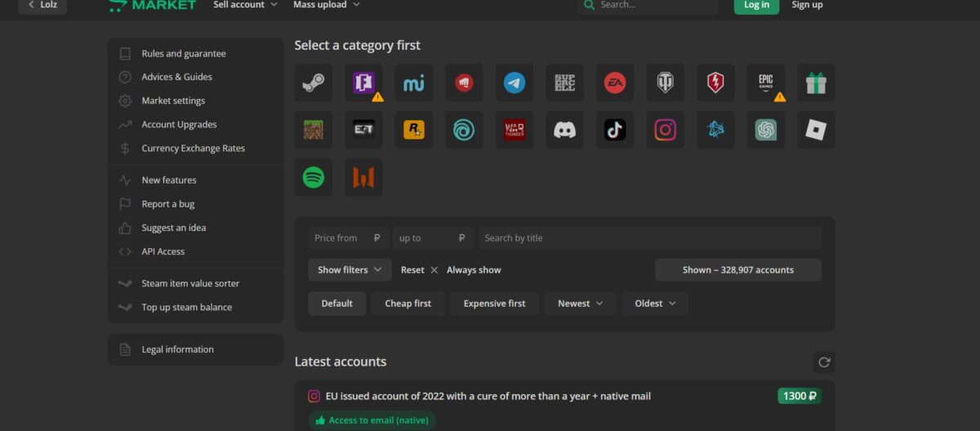
Task: Click the Sign up link
Action: pyautogui.click(x=807, y=5)
